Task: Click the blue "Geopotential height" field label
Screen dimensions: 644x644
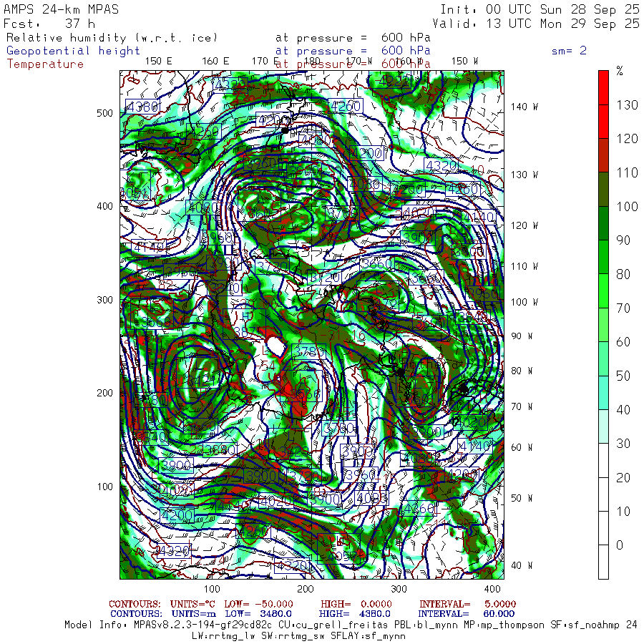Action: 74,51
